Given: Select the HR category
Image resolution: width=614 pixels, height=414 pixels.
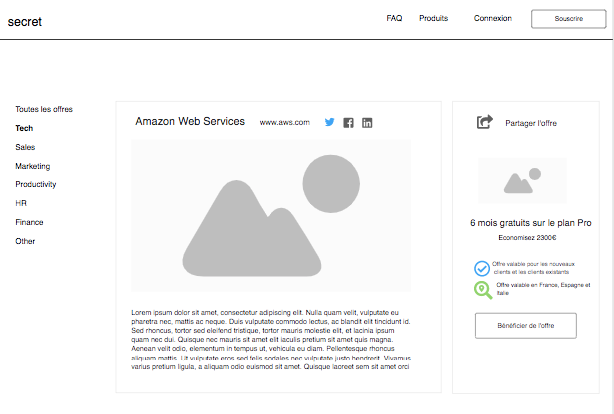Looking at the screenshot, I should pos(21,203).
